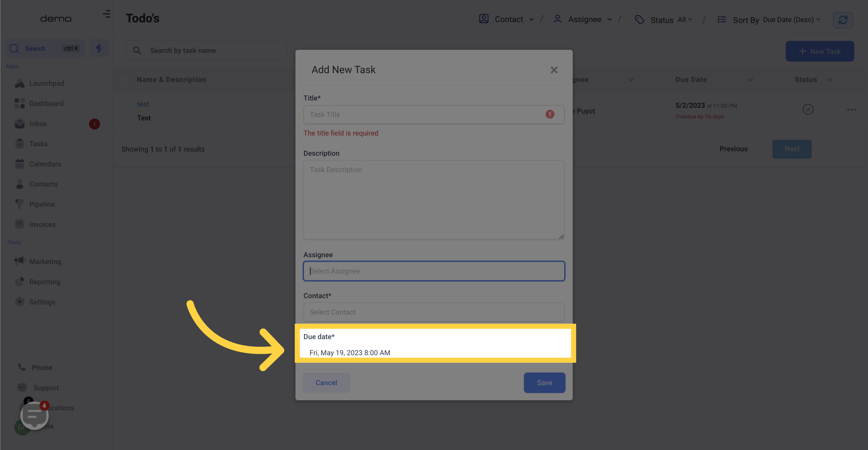Close the Add New Task dialog
The width and height of the screenshot is (868, 450).
(x=554, y=70)
